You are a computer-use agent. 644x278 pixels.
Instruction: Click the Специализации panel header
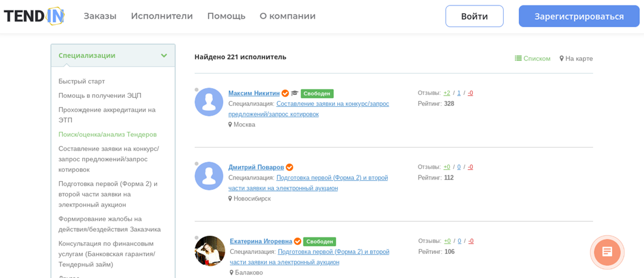[x=113, y=56]
